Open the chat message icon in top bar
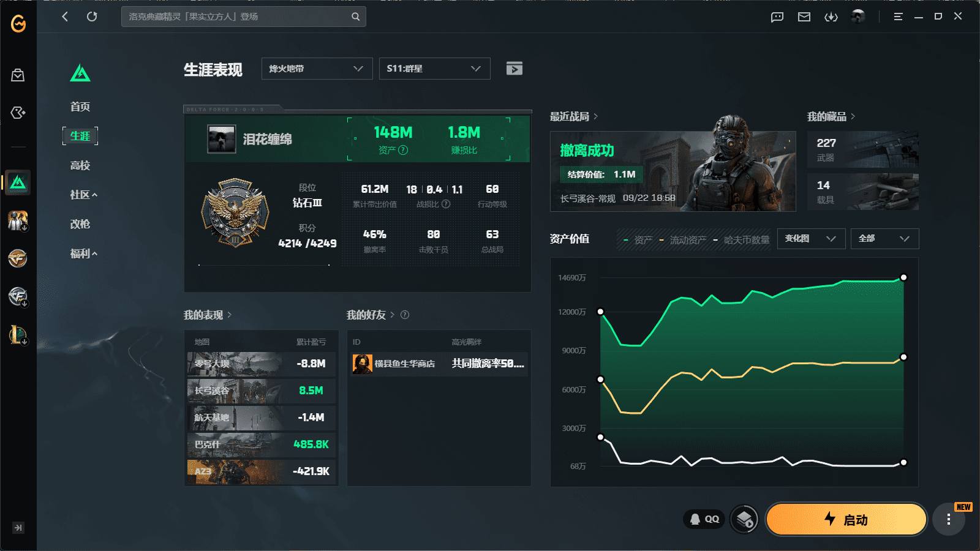 pos(777,17)
